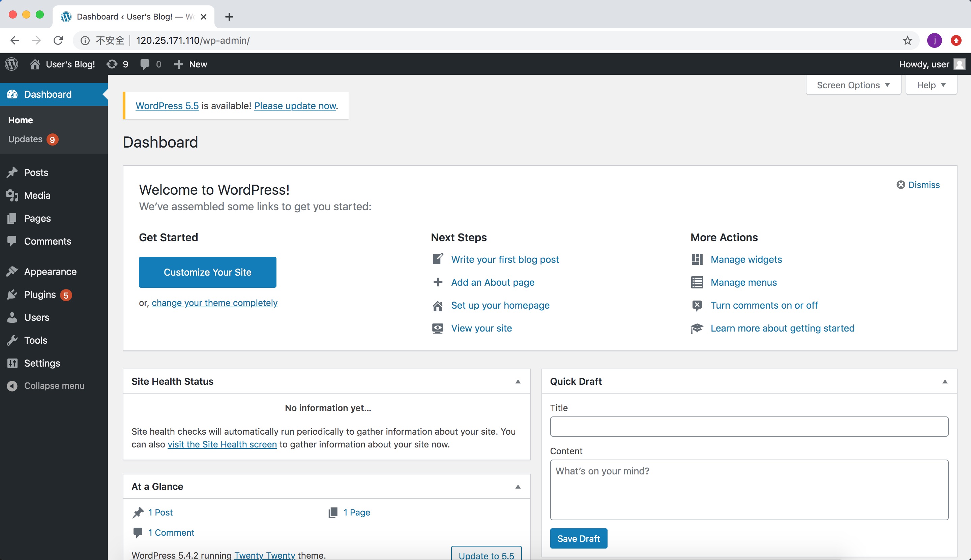Reload the page with the refresh icon

pos(58,40)
